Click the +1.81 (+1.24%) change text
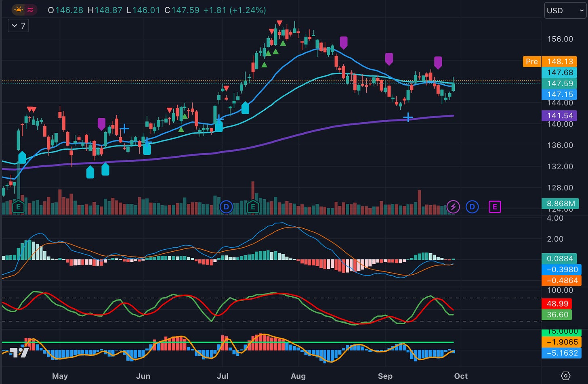Screen dimensions: 588x384 (x=235, y=10)
